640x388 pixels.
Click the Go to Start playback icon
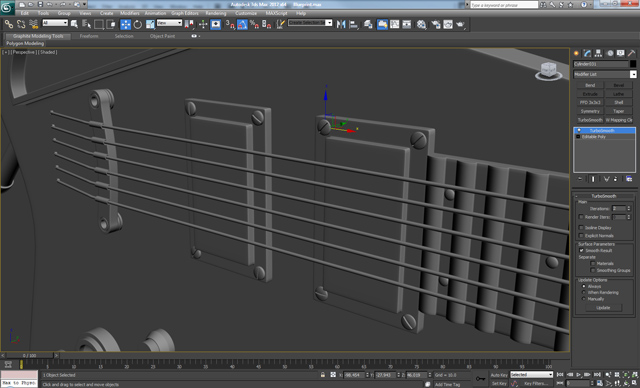click(x=560, y=375)
